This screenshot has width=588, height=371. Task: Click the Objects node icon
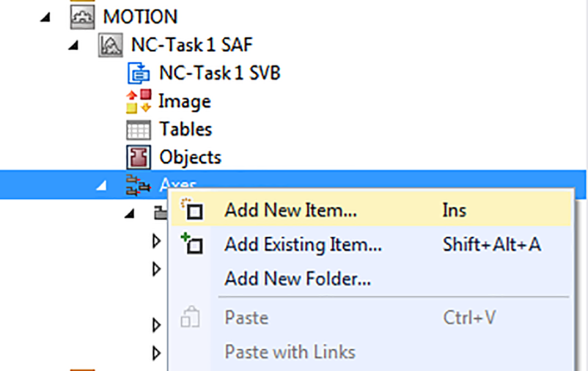click(x=139, y=157)
